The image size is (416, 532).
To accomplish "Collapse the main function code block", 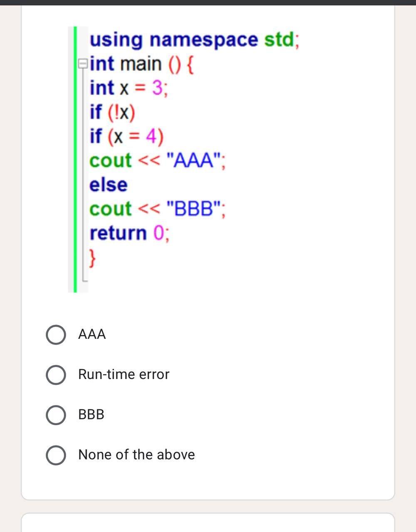I will [x=83, y=63].
